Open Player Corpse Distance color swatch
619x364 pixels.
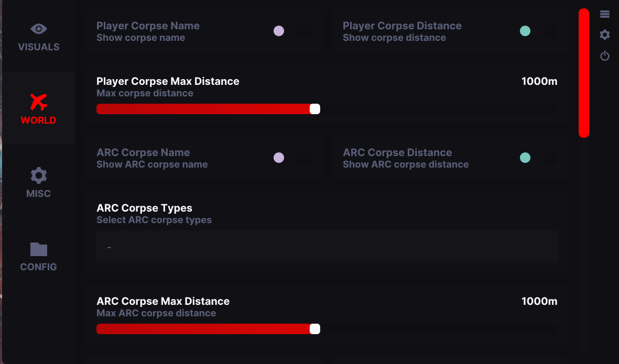pos(525,31)
